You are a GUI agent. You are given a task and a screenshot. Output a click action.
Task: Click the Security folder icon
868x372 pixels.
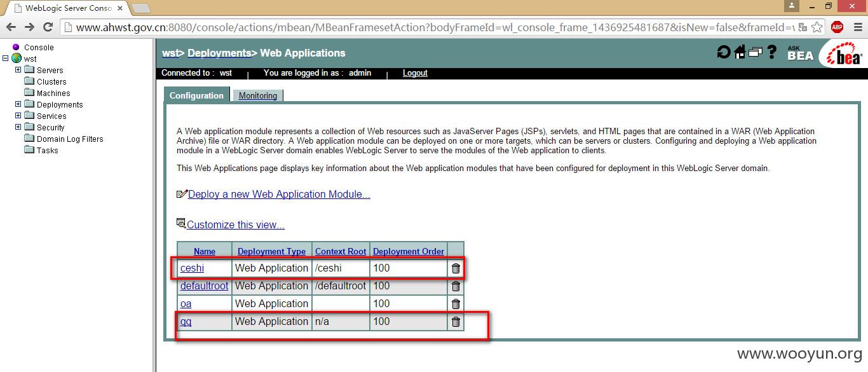[x=29, y=127]
